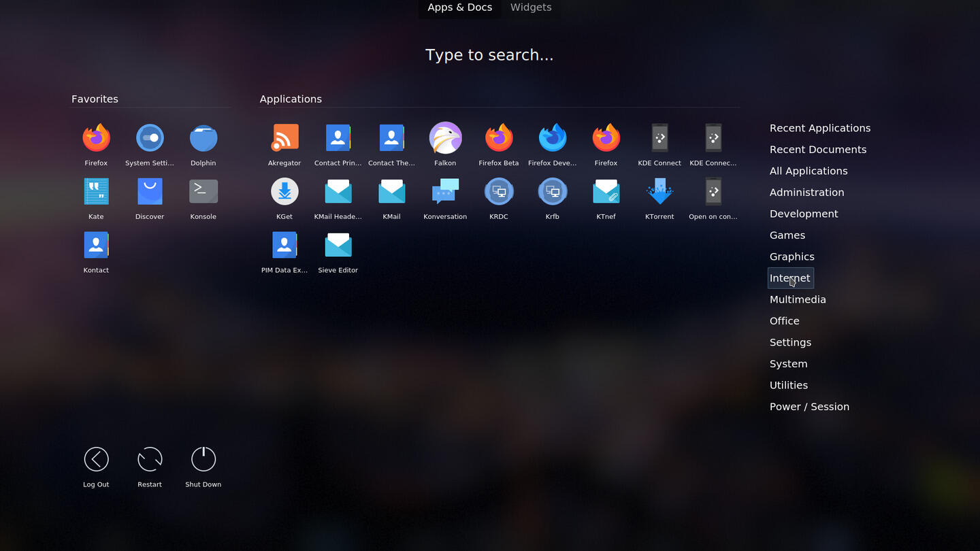Open the Power / Session category

point(809,407)
